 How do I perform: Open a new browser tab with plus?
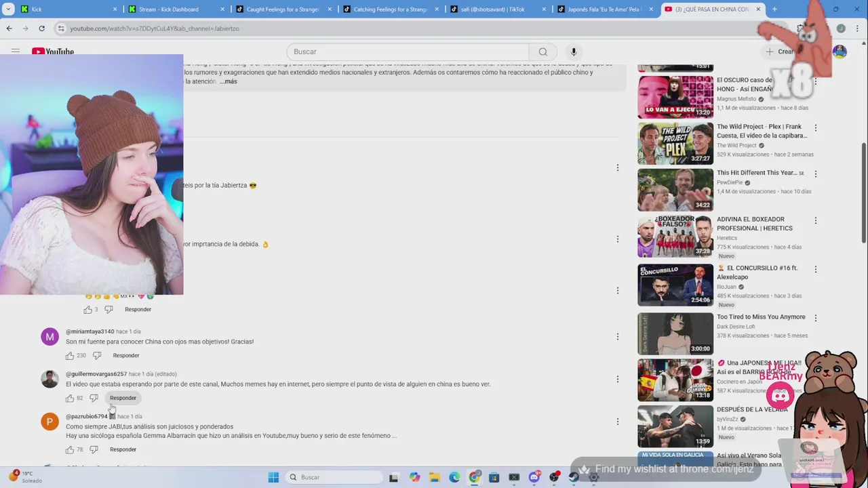coord(774,9)
